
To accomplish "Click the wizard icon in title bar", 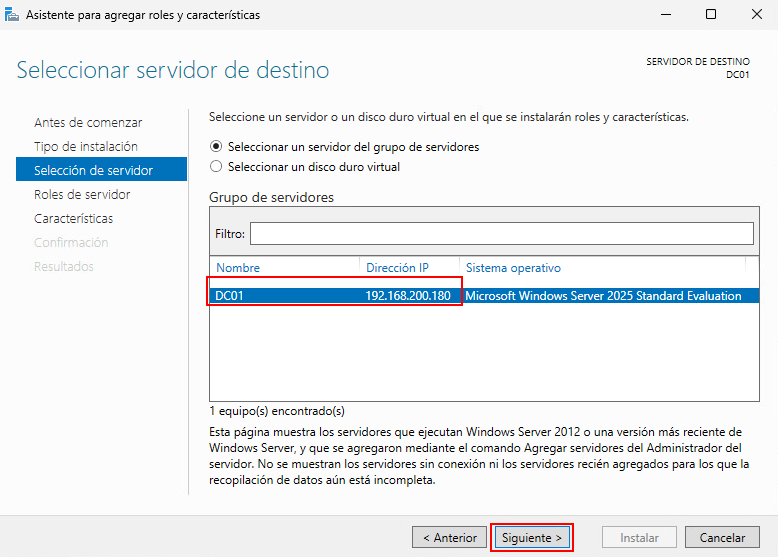I will point(12,15).
